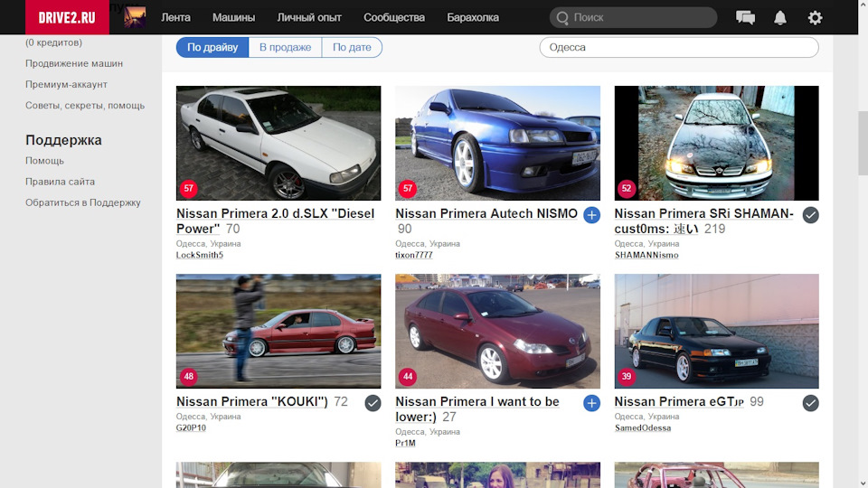This screenshot has height=488, width=868.
Task: Click the page vertical scrollbar thumb
Action: [x=863, y=144]
